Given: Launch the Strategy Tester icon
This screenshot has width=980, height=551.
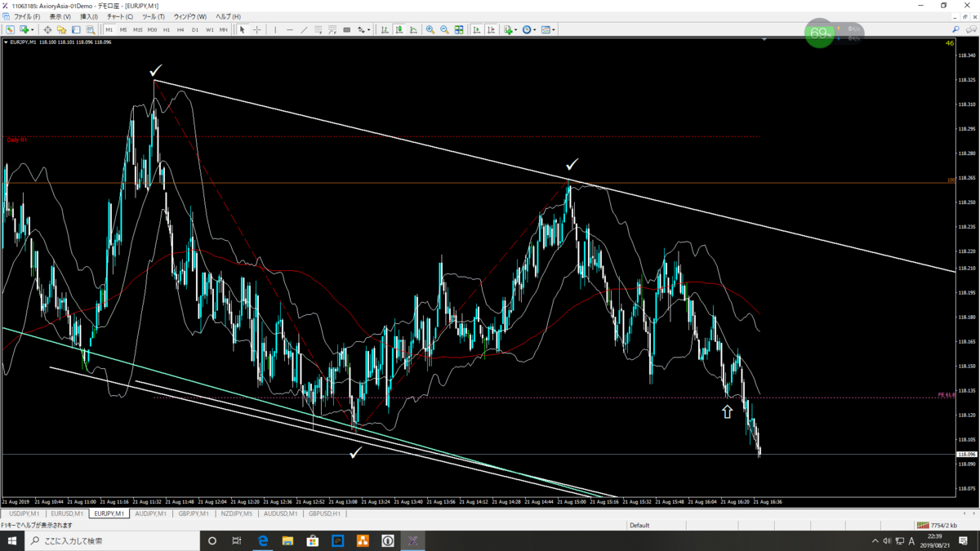Looking at the screenshot, I should [x=91, y=29].
